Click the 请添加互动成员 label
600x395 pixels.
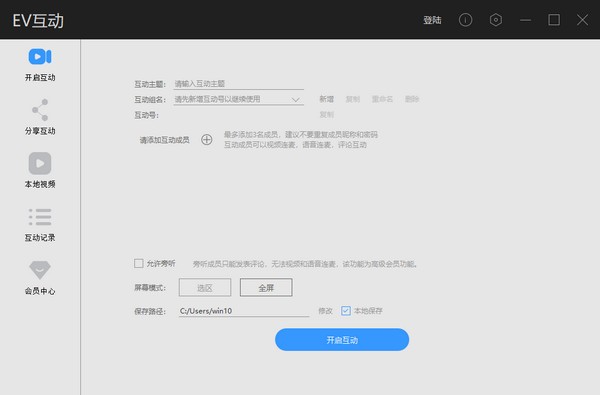point(165,140)
